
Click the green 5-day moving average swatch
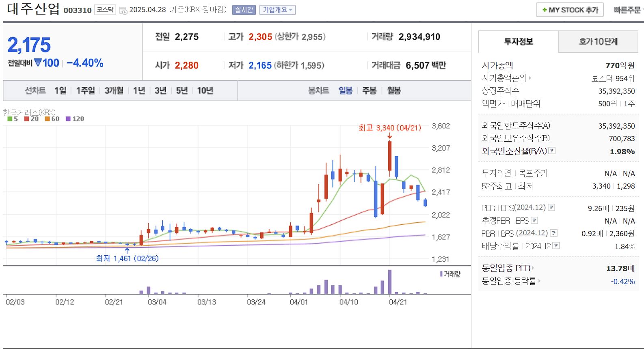(x=10, y=119)
